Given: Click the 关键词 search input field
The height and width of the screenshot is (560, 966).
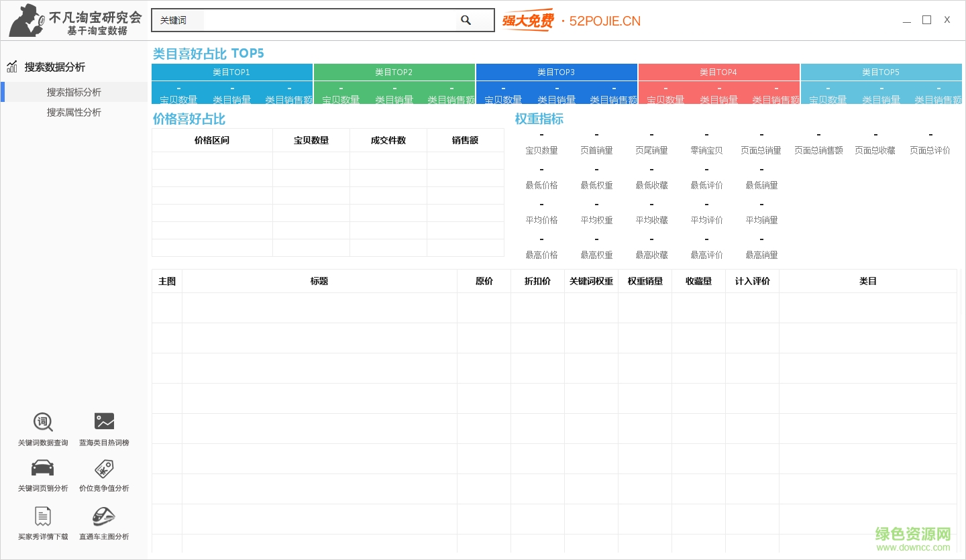Looking at the screenshot, I should click(329, 20).
